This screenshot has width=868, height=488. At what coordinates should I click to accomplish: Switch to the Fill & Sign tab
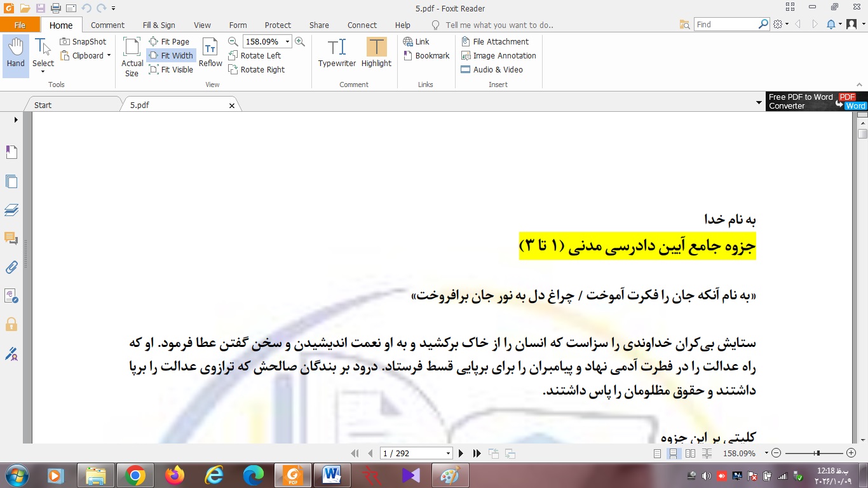tap(159, 25)
